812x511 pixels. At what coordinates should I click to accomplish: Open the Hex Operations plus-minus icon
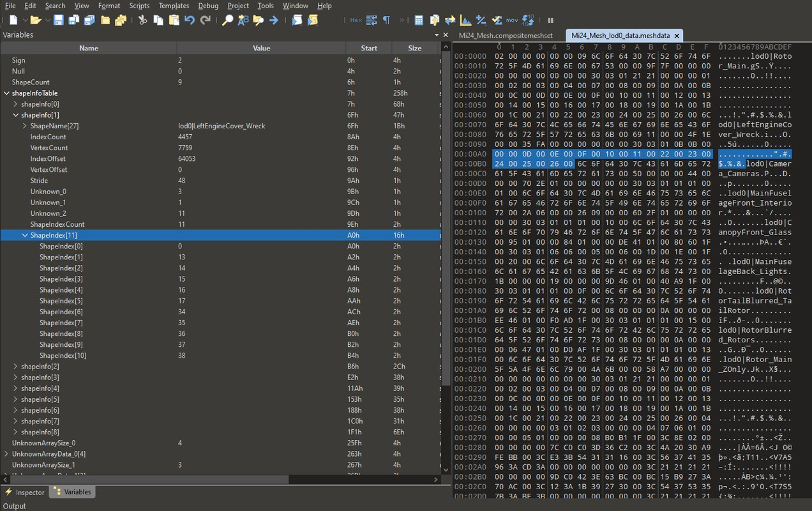481,20
